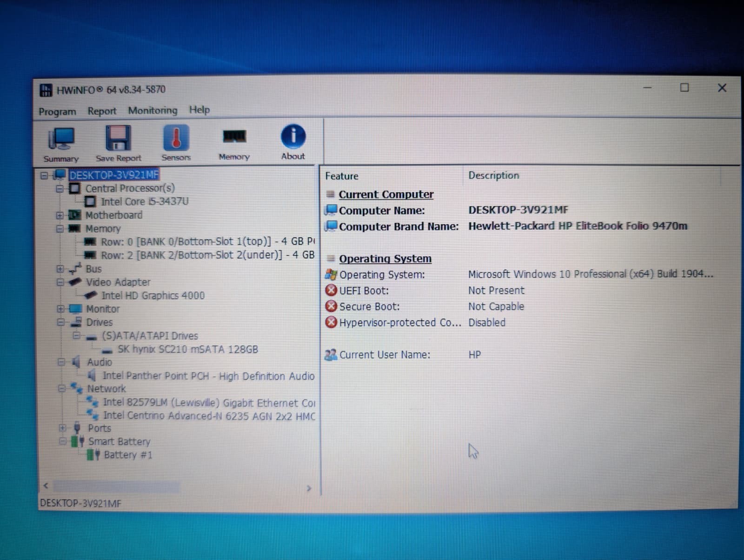The image size is (744, 560).
Task: Click the Microsoft Windows 10 Professional value
Action: click(591, 274)
